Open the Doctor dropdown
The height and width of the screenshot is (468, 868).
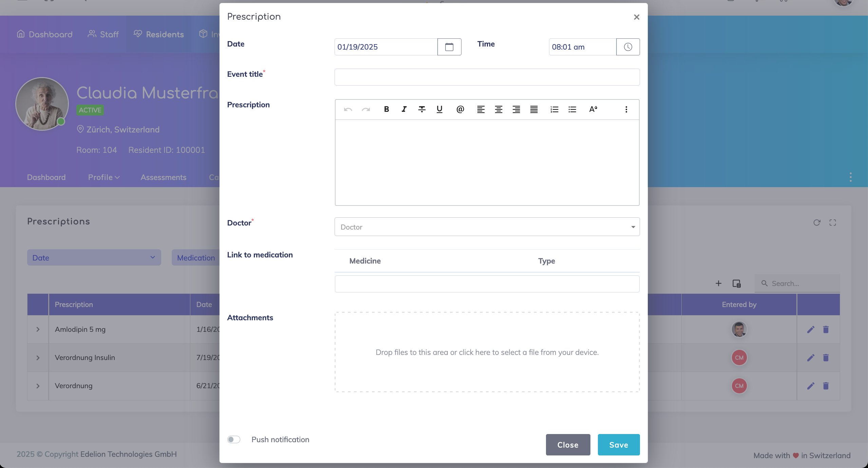pyautogui.click(x=487, y=227)
